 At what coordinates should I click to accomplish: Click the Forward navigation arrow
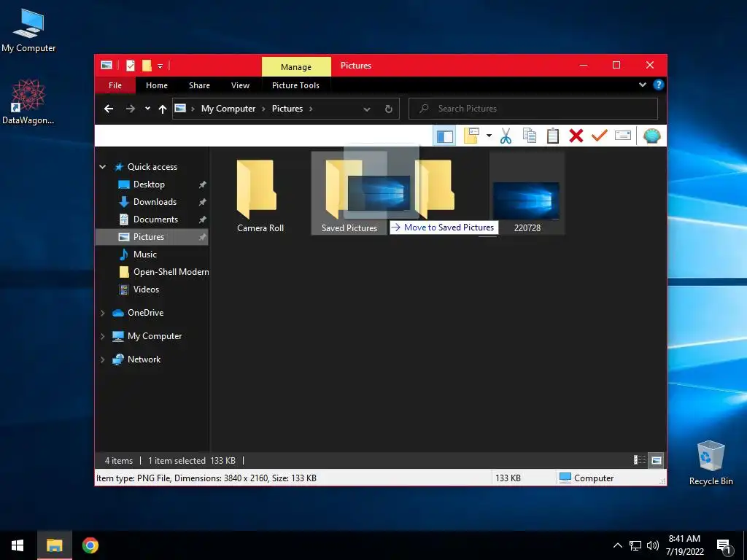pos(130,109)
